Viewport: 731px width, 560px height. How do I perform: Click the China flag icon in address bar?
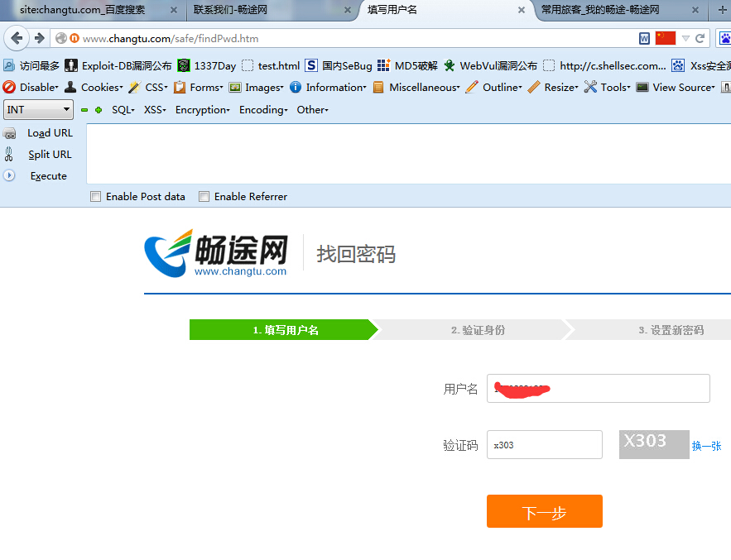tap(666, 38)
